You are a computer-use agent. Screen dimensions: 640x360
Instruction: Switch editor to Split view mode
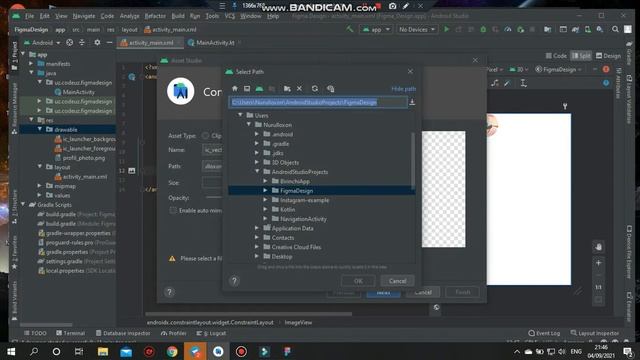click(581, 56)
